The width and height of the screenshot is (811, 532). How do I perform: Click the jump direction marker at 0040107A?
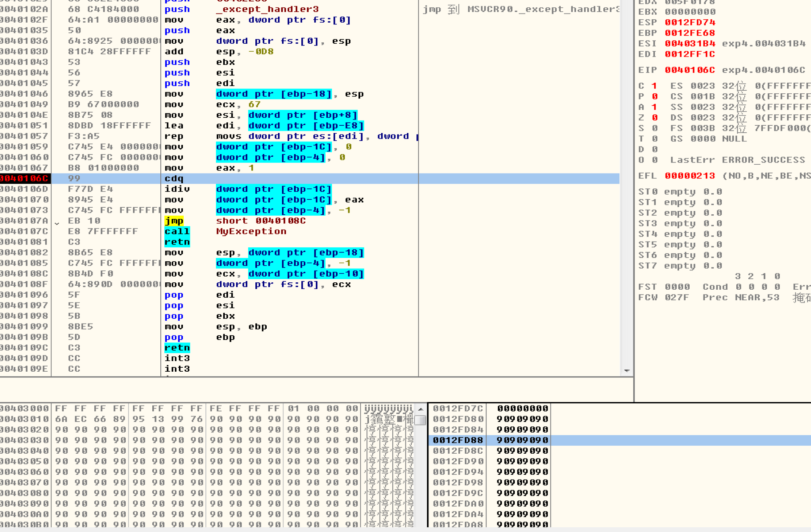pos(57,223)
